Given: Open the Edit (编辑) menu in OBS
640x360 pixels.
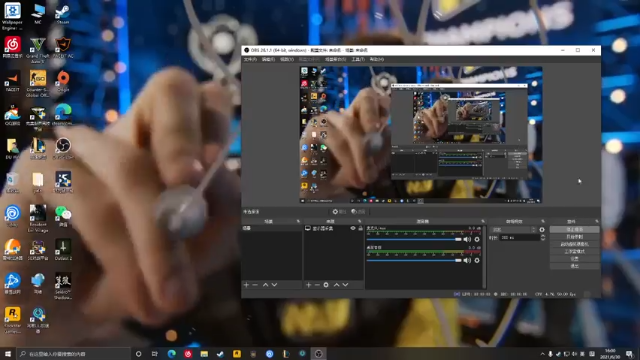Looking at the screenshot, I should point(268,60).
